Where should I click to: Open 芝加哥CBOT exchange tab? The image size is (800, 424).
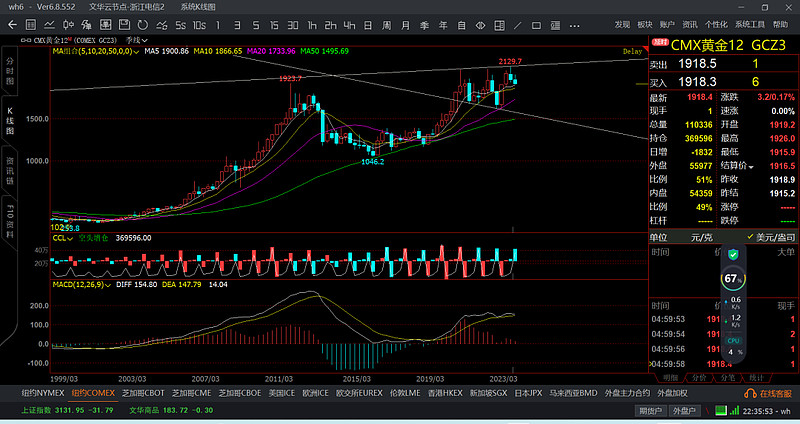tap(143, 393)
